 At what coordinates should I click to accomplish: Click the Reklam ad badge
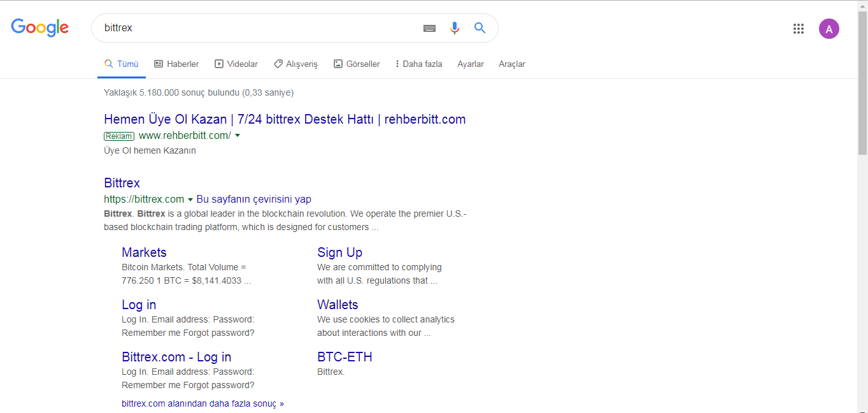119,136
